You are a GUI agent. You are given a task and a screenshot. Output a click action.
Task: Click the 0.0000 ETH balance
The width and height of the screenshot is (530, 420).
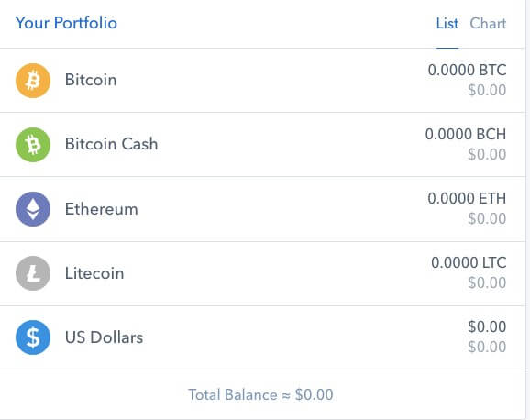(467, 198)
